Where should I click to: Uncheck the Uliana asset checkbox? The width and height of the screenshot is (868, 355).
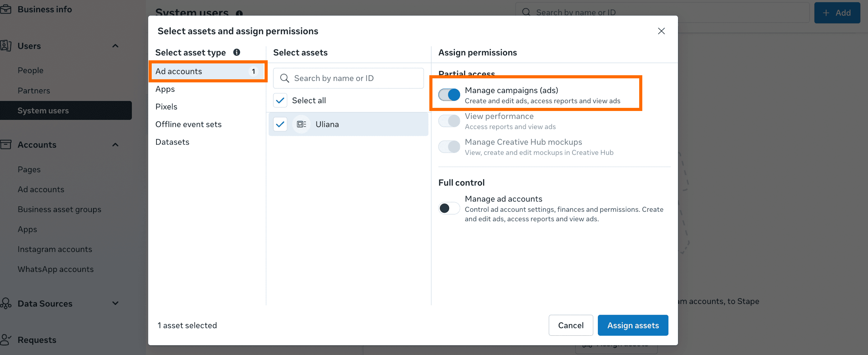(x=280, y=124)
